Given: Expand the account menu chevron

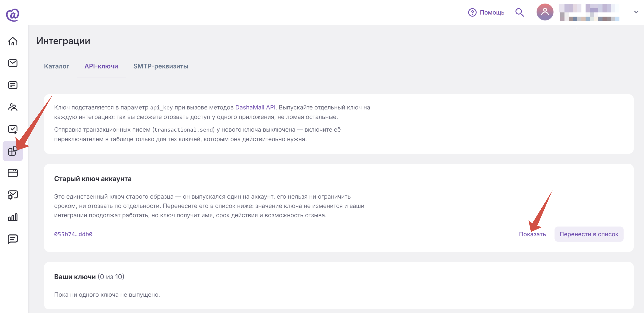Looking at the screenshot, I should (636, 12).
